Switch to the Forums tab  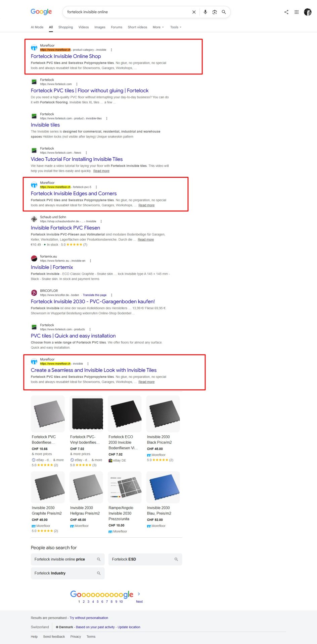click(x=117, y=27)
